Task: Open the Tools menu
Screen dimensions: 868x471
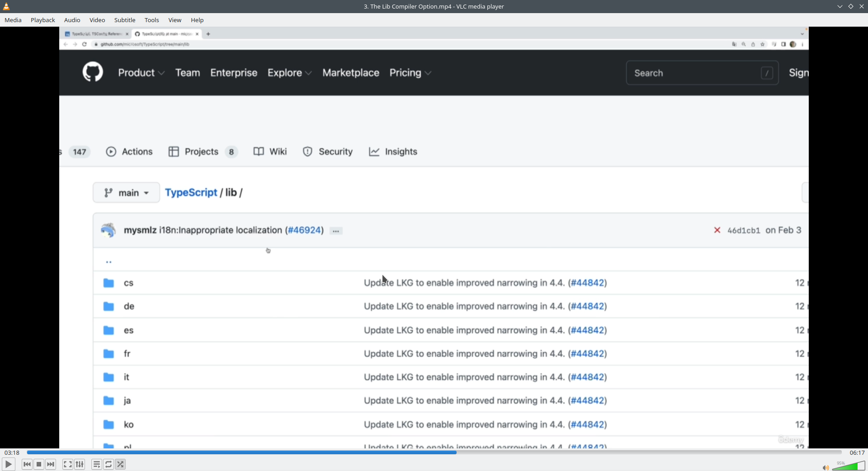Action: pyautogui.click(x=152, y=20)
